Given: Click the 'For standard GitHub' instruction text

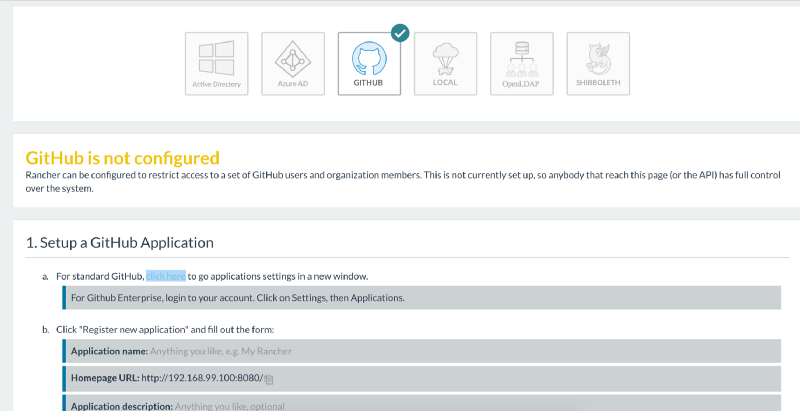Looking at the screenshot, I should [100, 276].
